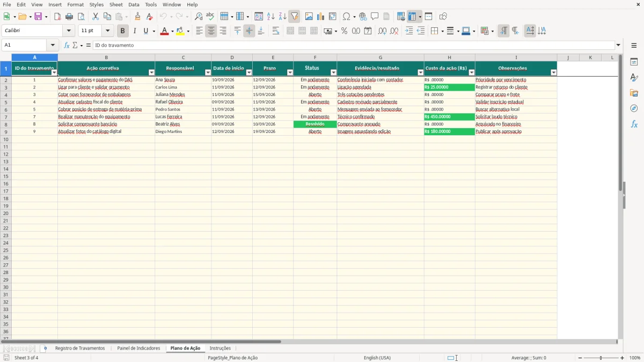
Task: Insert a hyperlink via toolbar icon
Action: (363, 17)
